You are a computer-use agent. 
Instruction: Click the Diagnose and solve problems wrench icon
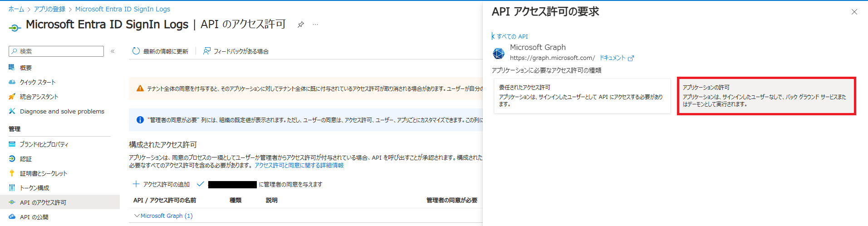coord(12,111)
